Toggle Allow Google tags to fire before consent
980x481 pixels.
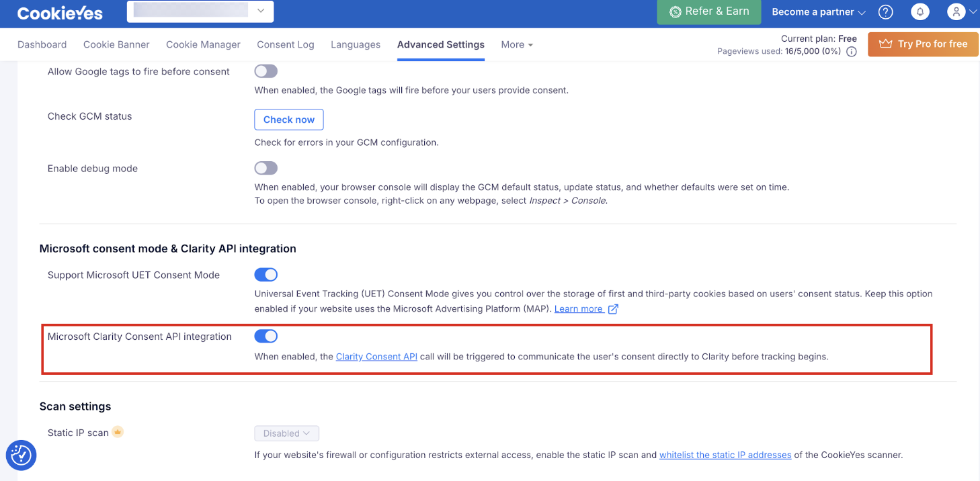266,71
